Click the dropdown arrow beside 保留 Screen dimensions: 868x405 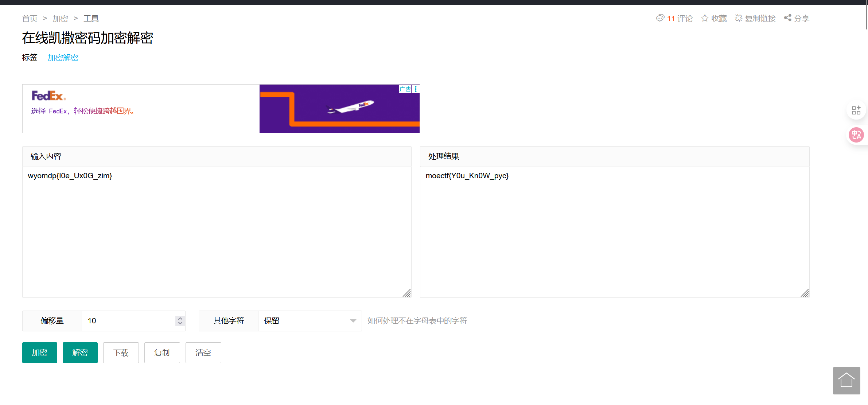353,321
